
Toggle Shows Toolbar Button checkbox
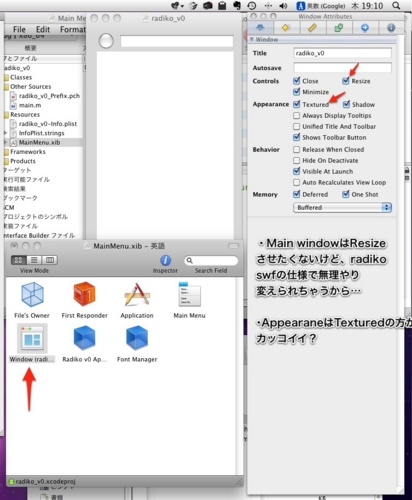[297, 137]
